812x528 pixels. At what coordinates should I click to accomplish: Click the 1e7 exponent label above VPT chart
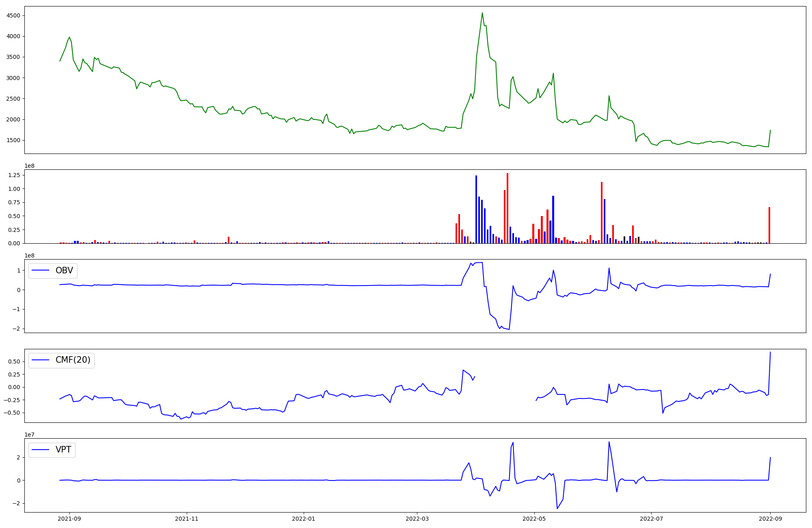[x=30, y=435]
